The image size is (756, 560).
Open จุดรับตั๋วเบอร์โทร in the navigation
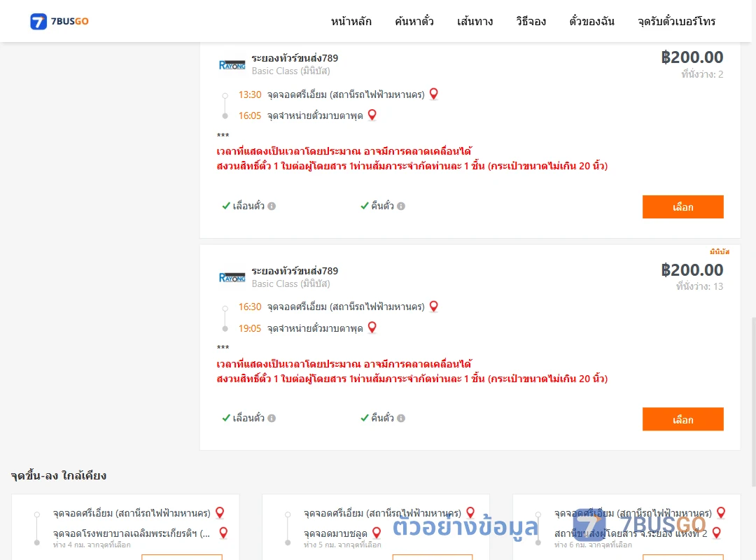[x=676, y=21]
